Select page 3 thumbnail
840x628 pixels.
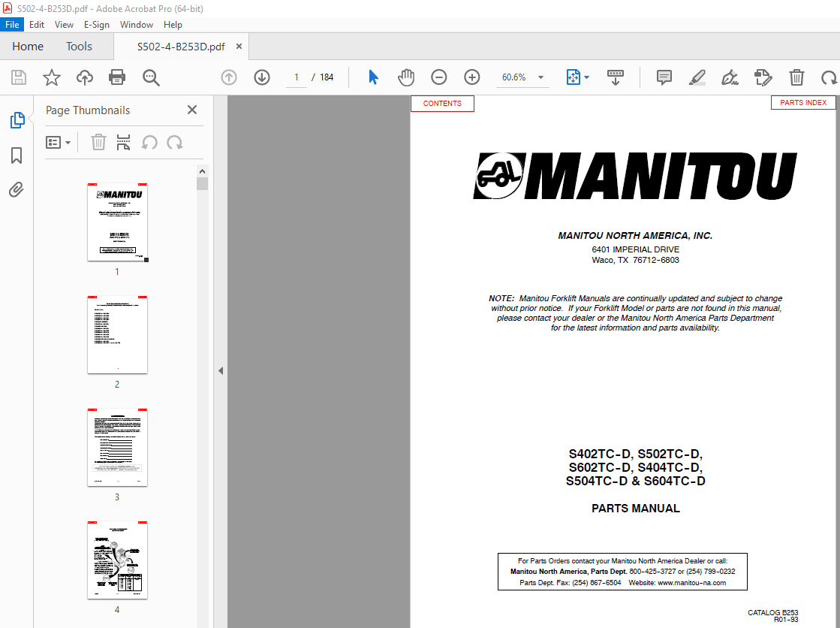click(117, 448)
